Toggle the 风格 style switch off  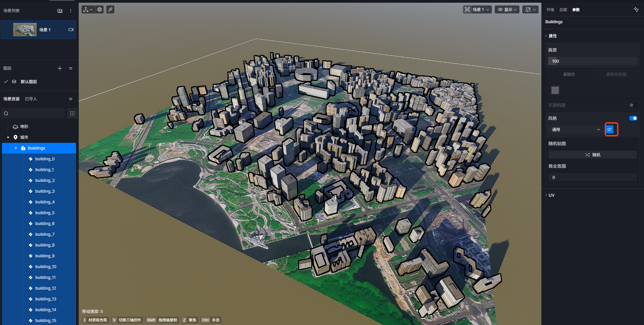click(x=633, y=118)
